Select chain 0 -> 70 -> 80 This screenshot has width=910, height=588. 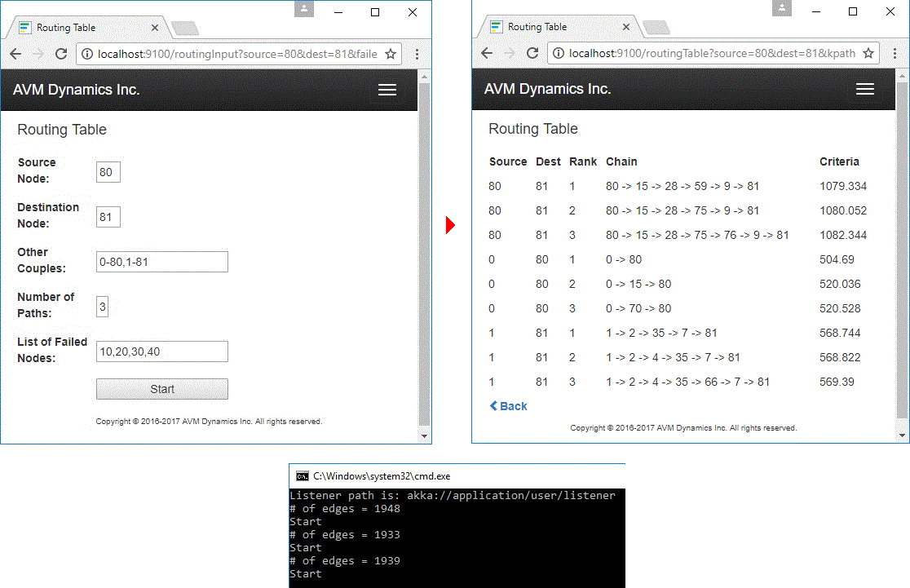[x=638, y=308]
